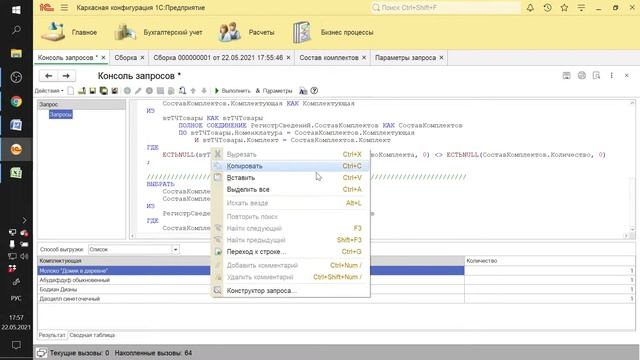
Task: Click the query editor vertical scrollbar
Action: (x=632, y=166)
